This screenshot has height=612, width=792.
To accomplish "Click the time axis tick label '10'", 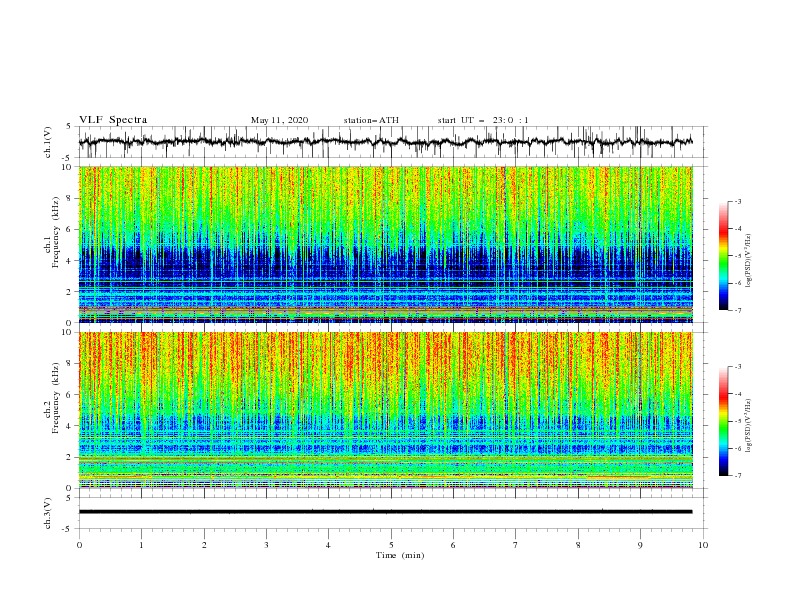I will pos(703,545).
